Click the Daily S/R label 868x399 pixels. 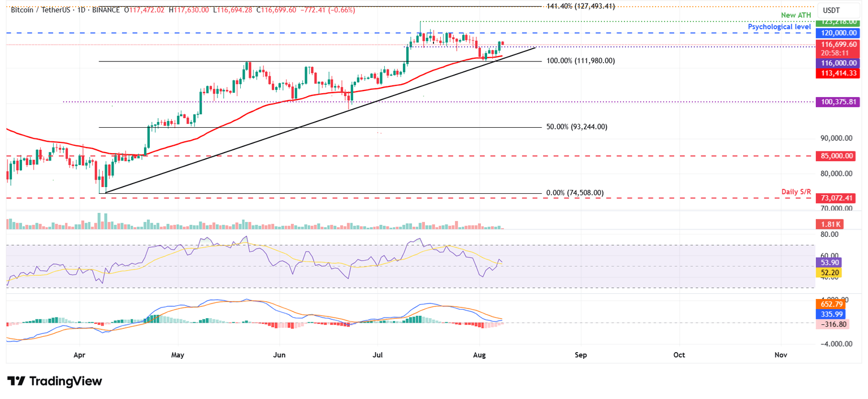[x=797, y=192]
